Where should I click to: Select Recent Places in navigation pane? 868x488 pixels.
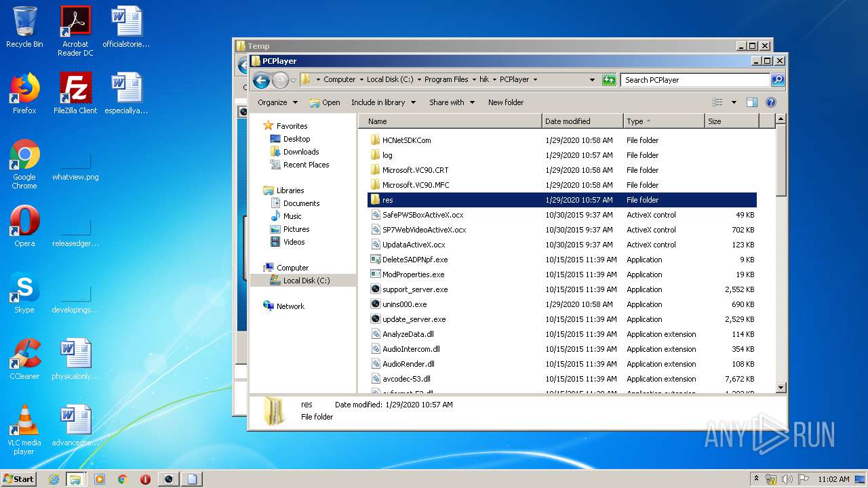[x=299, y=165]
